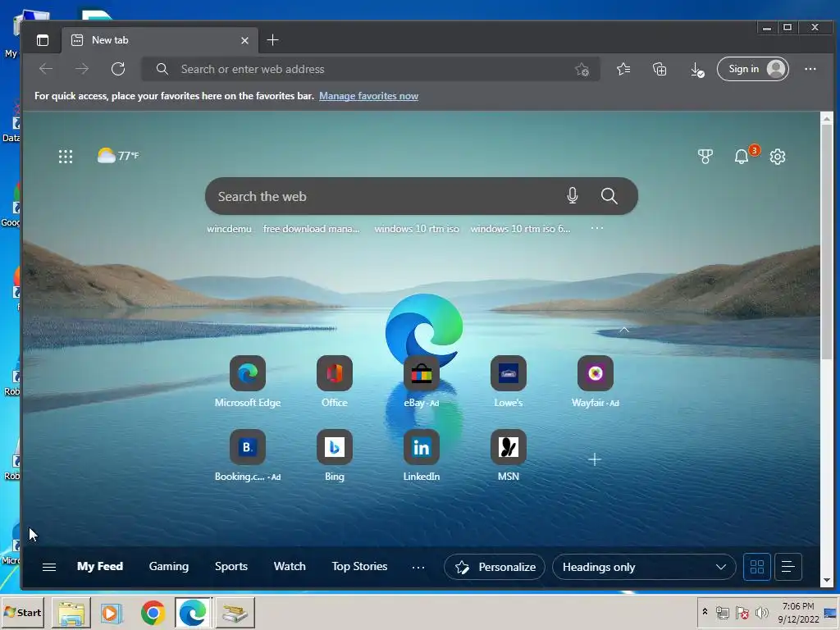Open the Downloads icon

point(696,69)
